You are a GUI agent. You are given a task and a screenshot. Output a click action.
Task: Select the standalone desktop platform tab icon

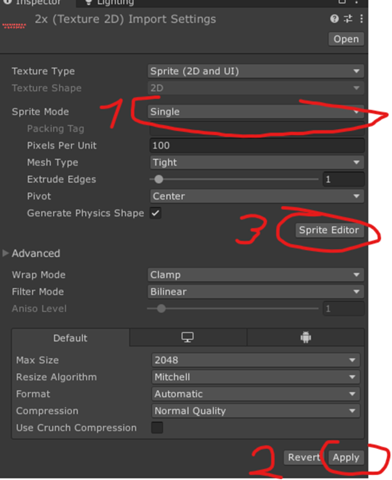pyautogui.click(x=188, y=337)
